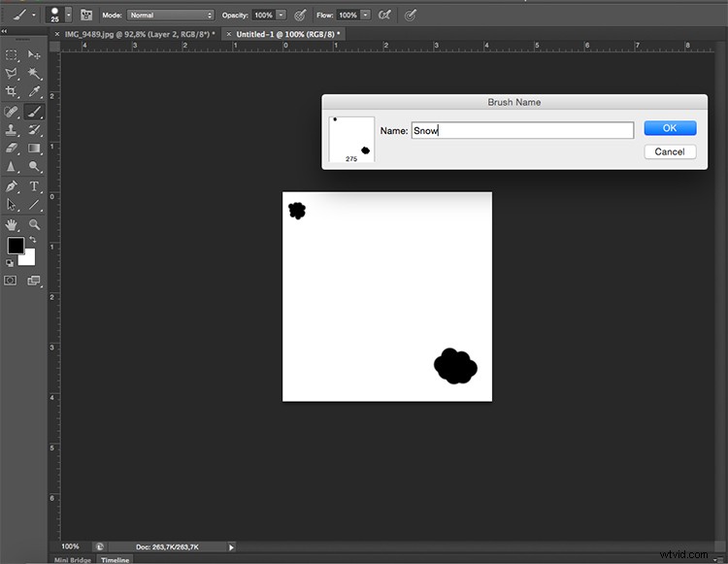Viewport: 728px width, 564px height.
Task: Enable airbrush-style build-up effects
Action: (x=384, y=16)
